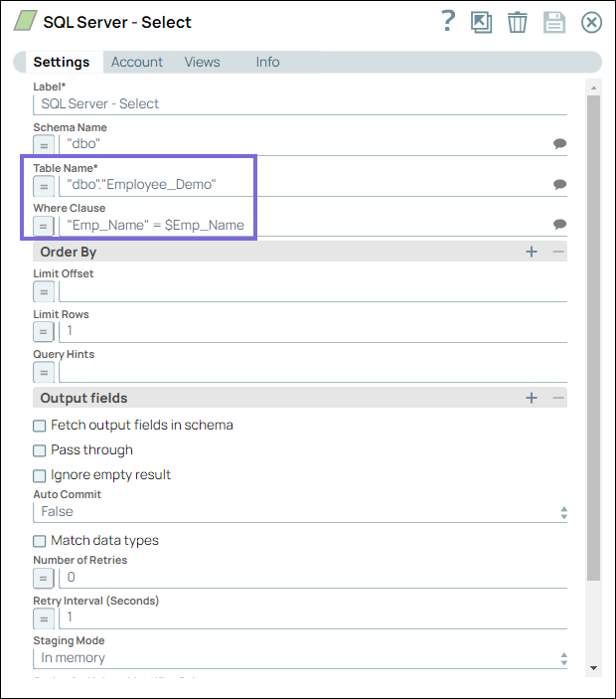The image size is (616, 699).
Task: Click the pop-out dialog icon
Action: (482, 22)
